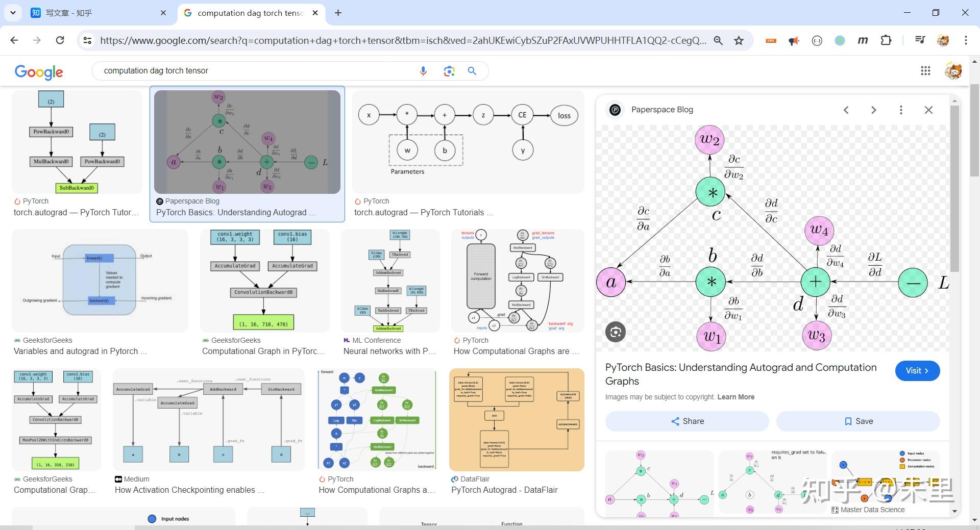Open PyTorch forward backward graph thumbnail in third row
This screenshot has width=980, height=530.
pyautogui.click(x=377, y=420)
